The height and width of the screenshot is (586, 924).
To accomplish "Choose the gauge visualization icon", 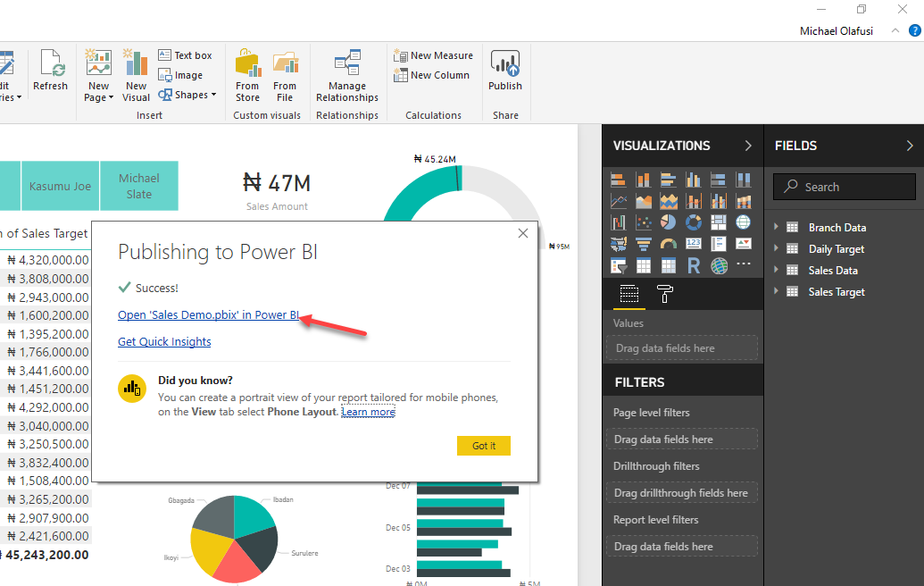I will (x=668, y=243).
